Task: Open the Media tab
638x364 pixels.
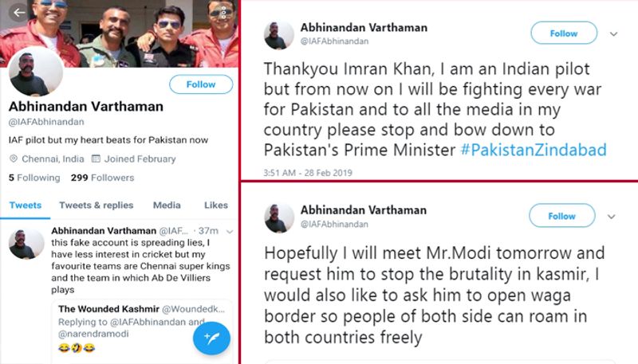Action: pos(167,205)
